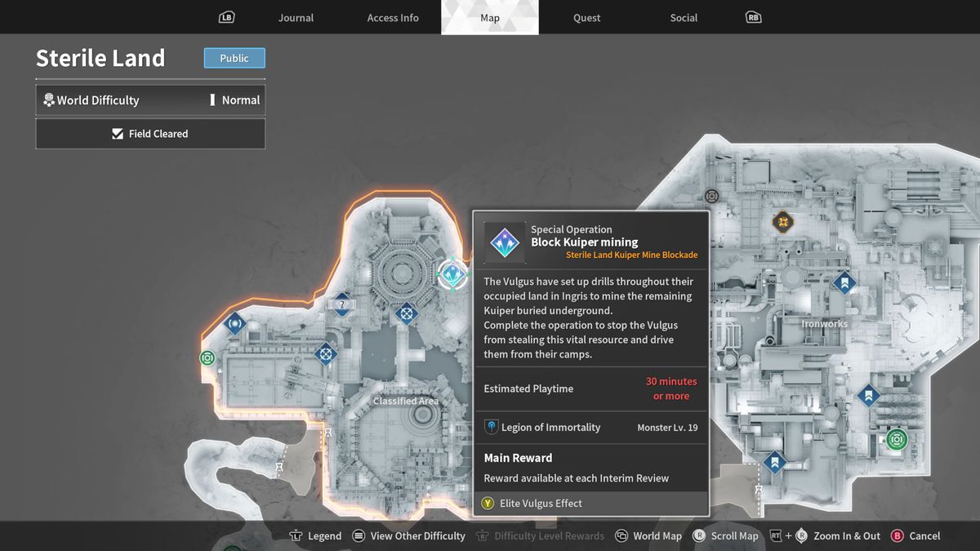
Task: Open the Legend
Action: [x=315, y=535]
